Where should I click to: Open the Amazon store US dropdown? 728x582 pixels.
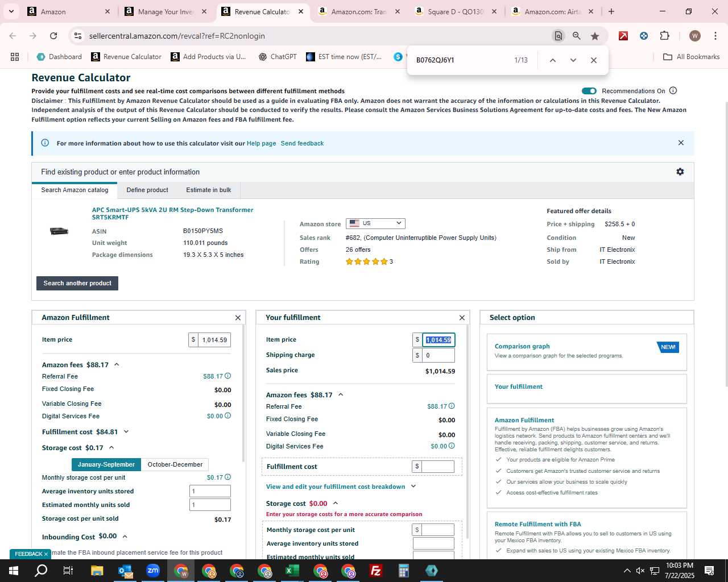375,223
